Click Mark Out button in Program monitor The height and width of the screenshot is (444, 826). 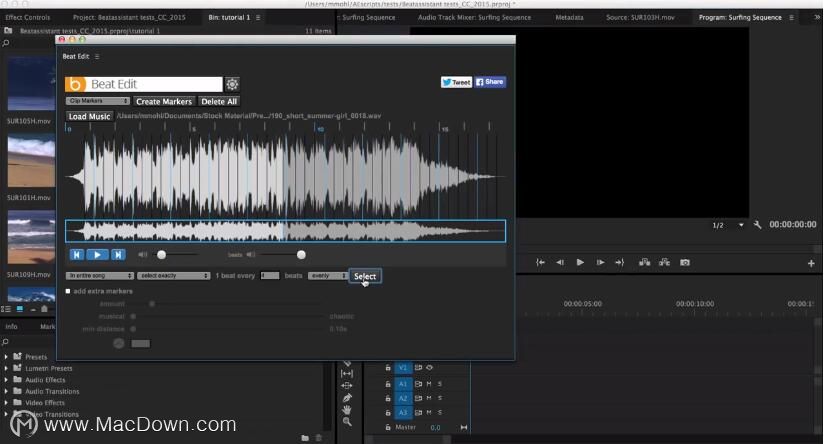pyautogui.click(x=620, y=262)
